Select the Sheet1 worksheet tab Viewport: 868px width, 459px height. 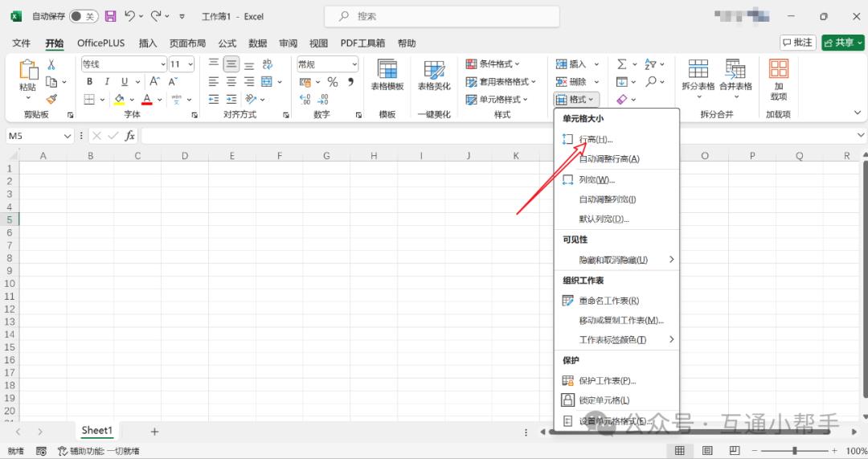(97, 430)
